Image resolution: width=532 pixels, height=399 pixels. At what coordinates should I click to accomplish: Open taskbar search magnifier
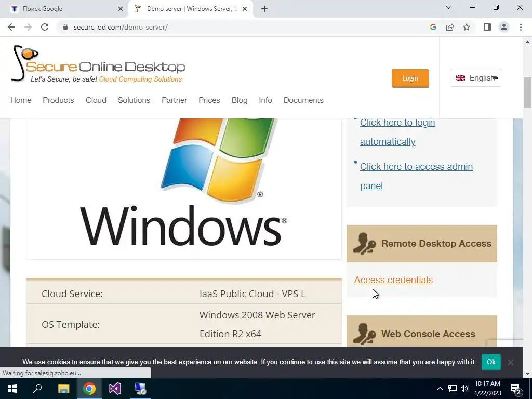(37, 389)
